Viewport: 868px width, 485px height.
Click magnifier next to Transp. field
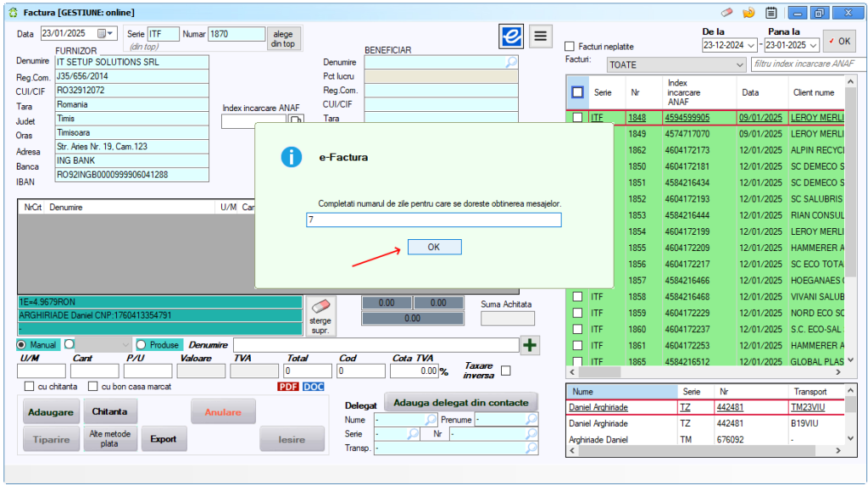(x=531, y=448)
